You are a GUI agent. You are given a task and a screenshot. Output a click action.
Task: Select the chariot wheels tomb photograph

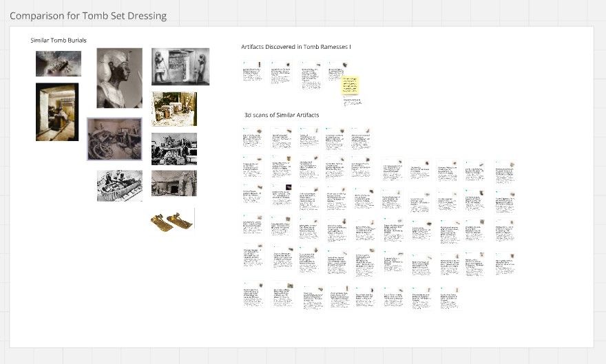coord(114,139)
